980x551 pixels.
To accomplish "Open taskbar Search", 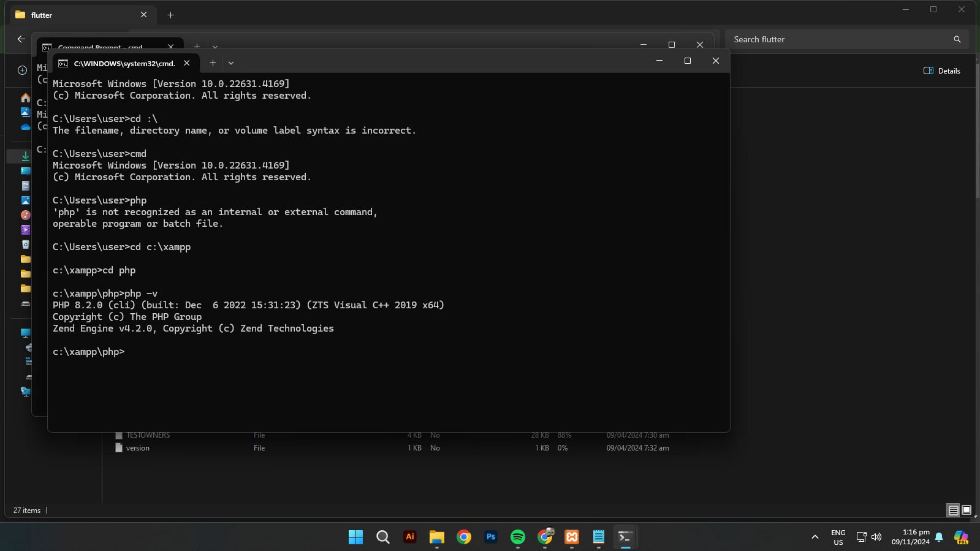I will point(383,537).
